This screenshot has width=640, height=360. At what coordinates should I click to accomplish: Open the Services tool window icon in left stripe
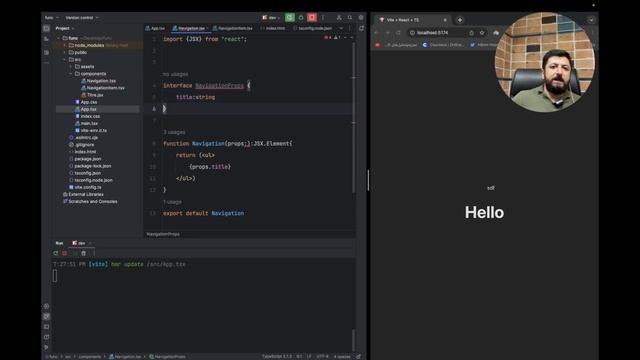click(47, 306)
